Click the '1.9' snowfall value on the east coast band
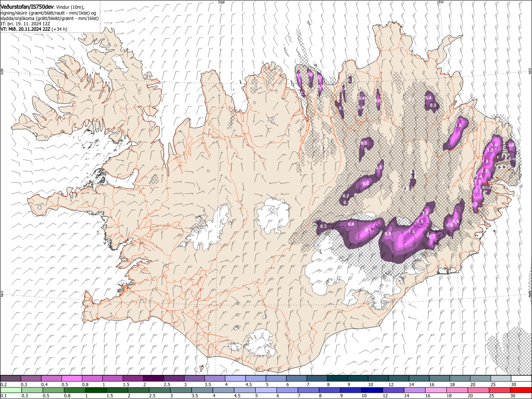Viewport: 532px width, 399px height. click(484, 171)
